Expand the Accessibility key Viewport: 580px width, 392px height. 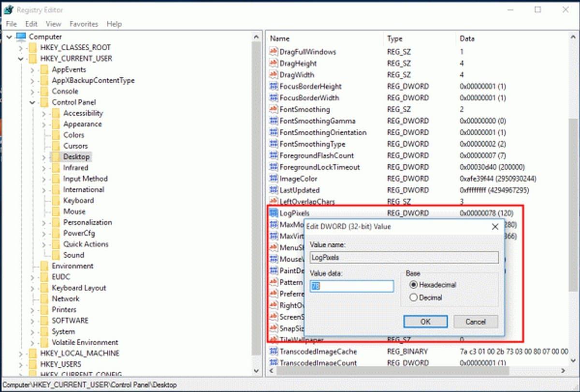click(x=43, y=113)
